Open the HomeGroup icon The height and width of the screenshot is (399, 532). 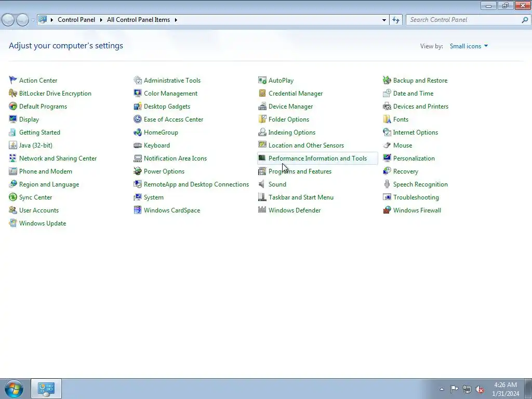[137, 132]
